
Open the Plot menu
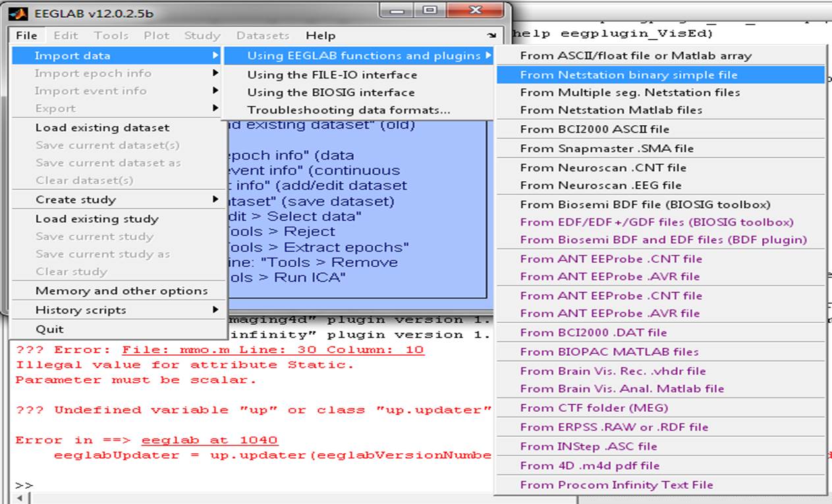coord(157,36)
